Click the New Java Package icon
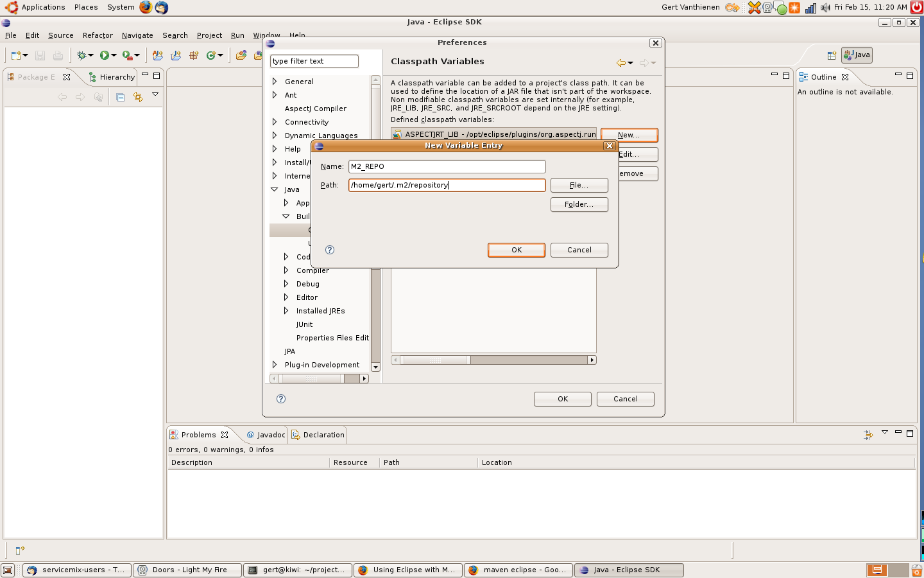 [x=194, y=56]
